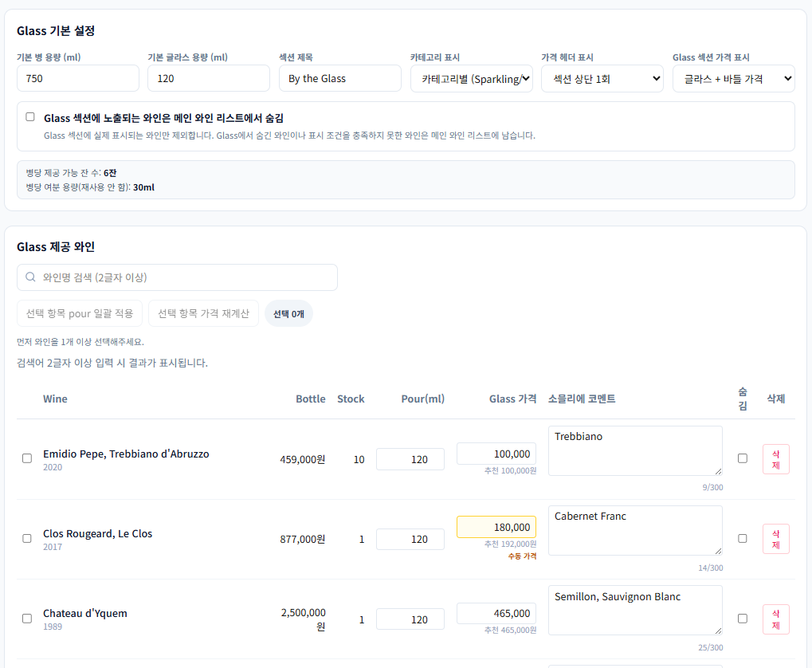This screenshot has width=812, height=668.
Task: Select the Clos Rougeard Le Clos row checkbox
Action: [x=27, y=538]
